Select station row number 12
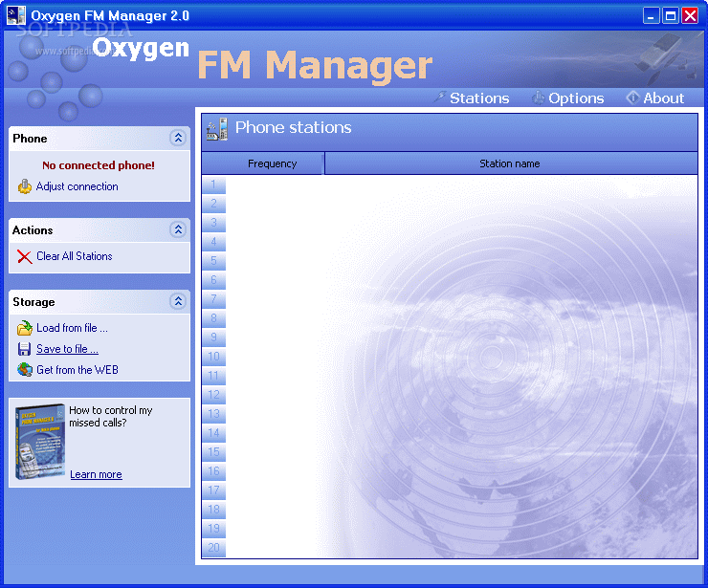 pyautogui.click(x=213, y=395)
